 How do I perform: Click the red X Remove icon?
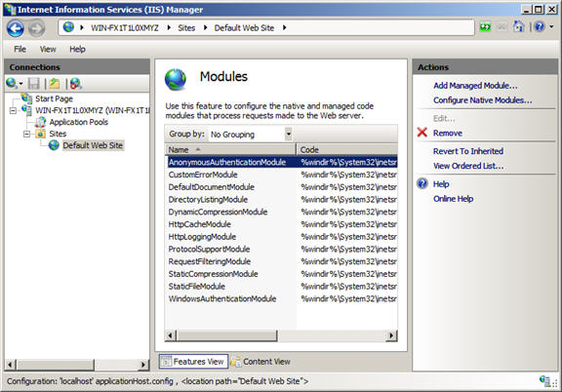[x=422, y=133]
